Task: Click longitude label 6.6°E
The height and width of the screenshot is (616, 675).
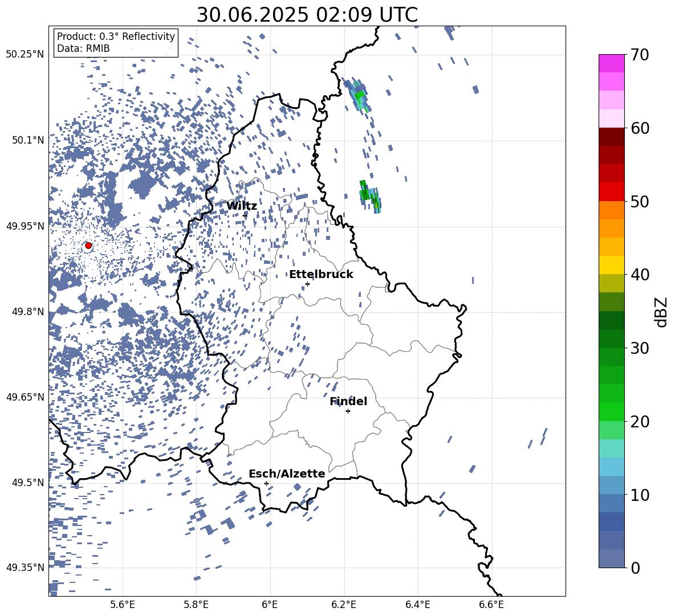Action: 491,605
